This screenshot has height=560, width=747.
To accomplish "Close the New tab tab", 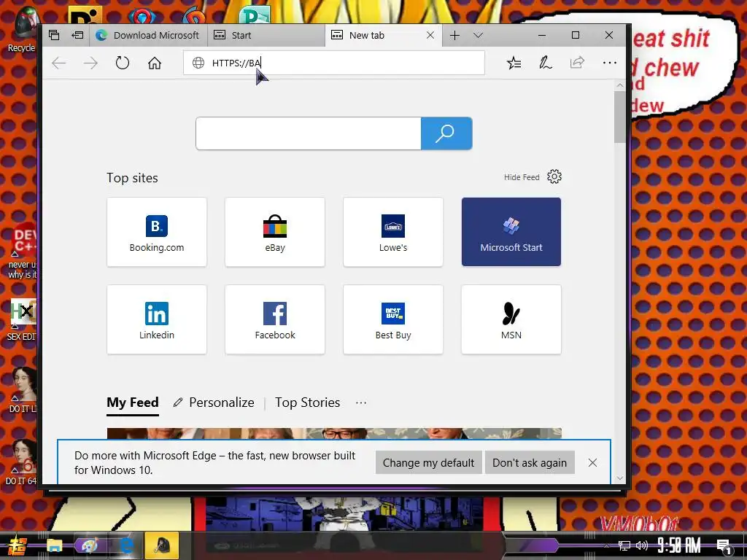I will (430, 35).
